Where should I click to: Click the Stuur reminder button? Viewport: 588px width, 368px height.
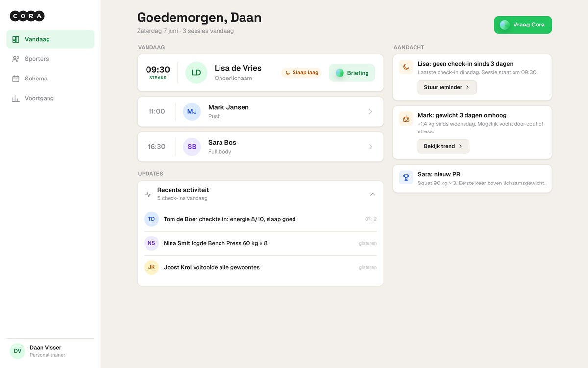point(447,87)
